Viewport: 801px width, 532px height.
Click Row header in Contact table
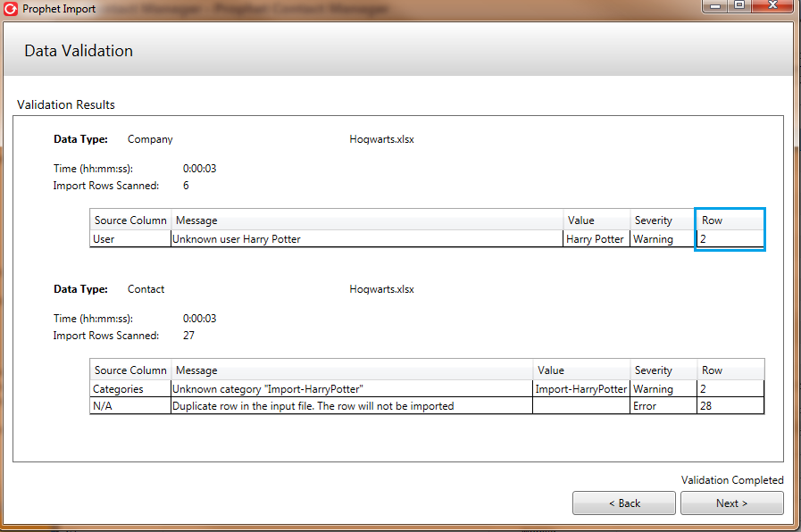(730, 370)
